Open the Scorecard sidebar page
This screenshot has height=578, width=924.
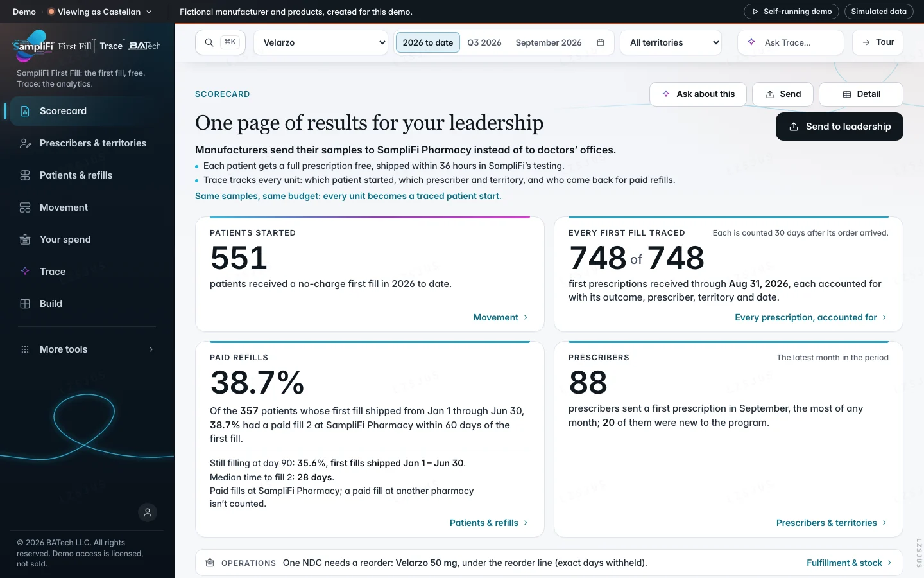point(87,111)
